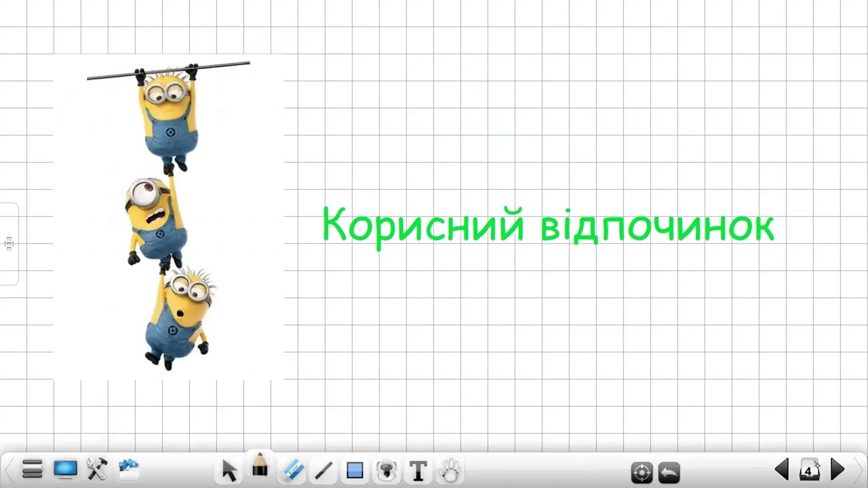Screen dimensions: 868x488
Task: Go to the previous page
Action: coord(782,469)
